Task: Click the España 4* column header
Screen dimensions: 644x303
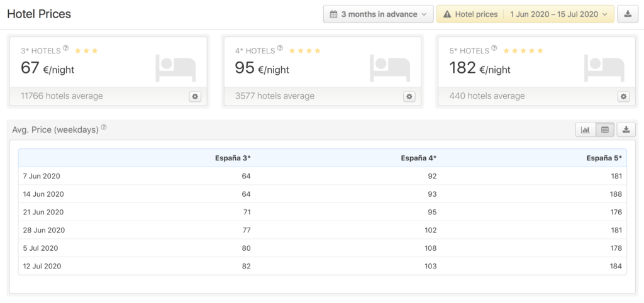Action: tap(418, 158)
